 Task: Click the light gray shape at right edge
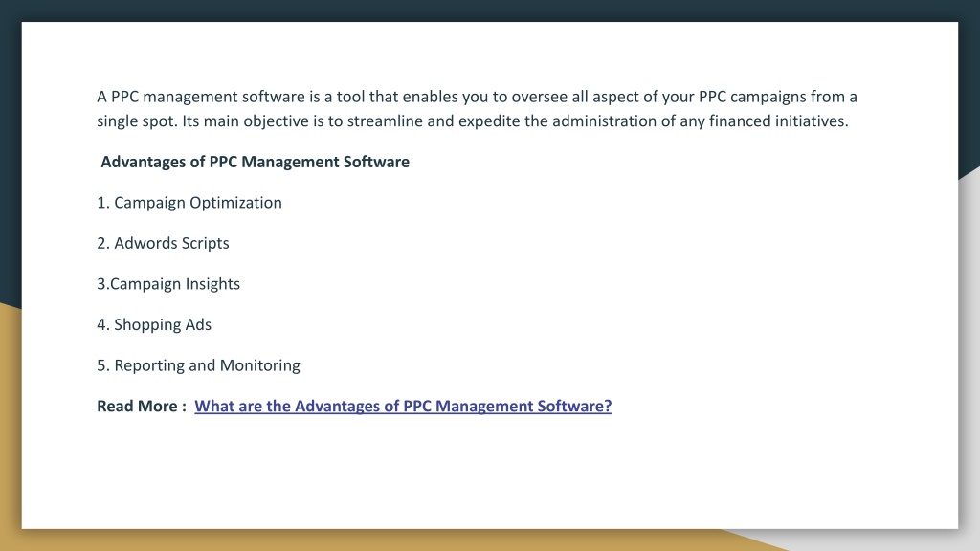click(x=969, y=350)
